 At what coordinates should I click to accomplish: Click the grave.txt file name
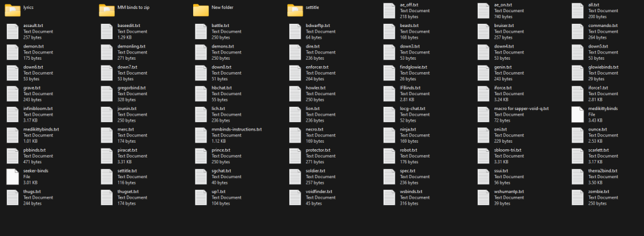click(32, 88)
